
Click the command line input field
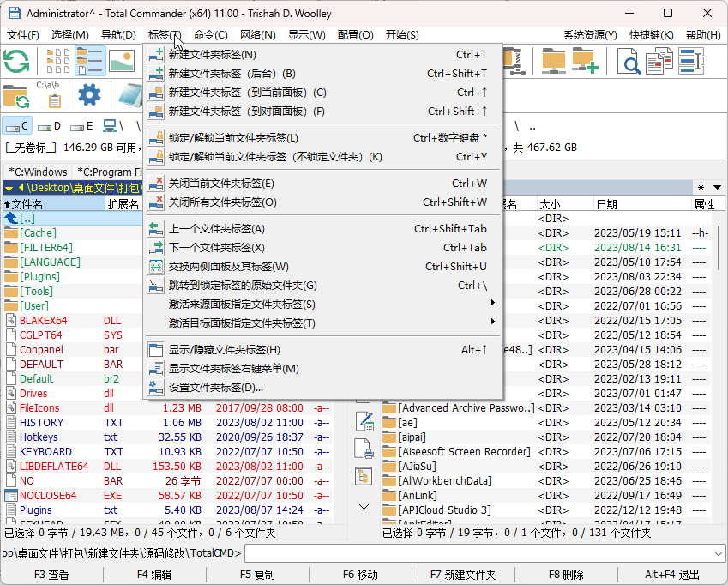click(x=478, y=553)
